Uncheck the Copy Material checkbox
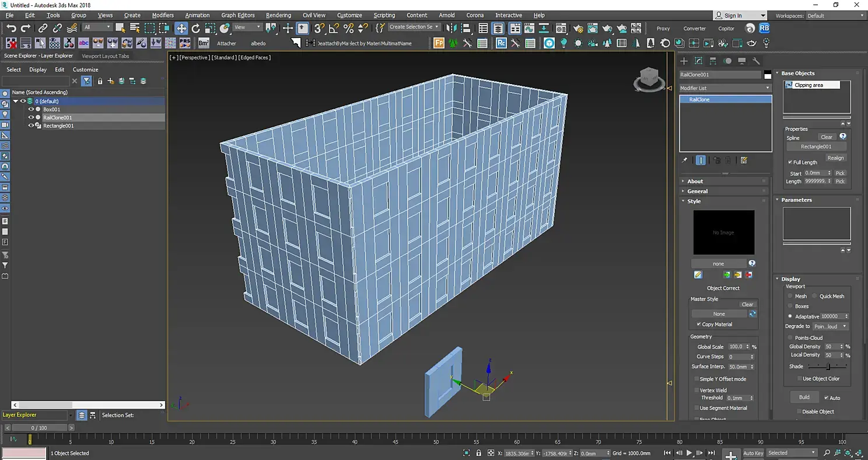This screenshot has width=868, height=460. [x=699, y=324]
